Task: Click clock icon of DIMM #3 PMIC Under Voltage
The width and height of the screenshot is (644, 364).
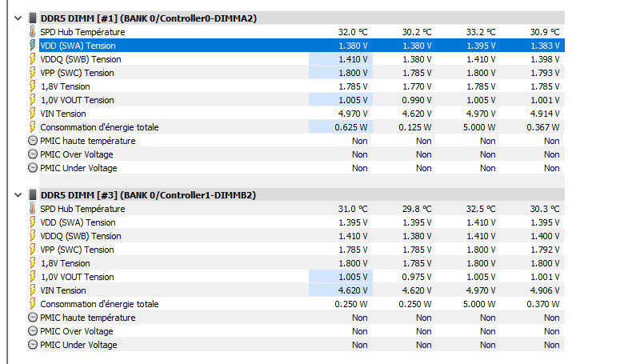Action: [x=33, y=344]
